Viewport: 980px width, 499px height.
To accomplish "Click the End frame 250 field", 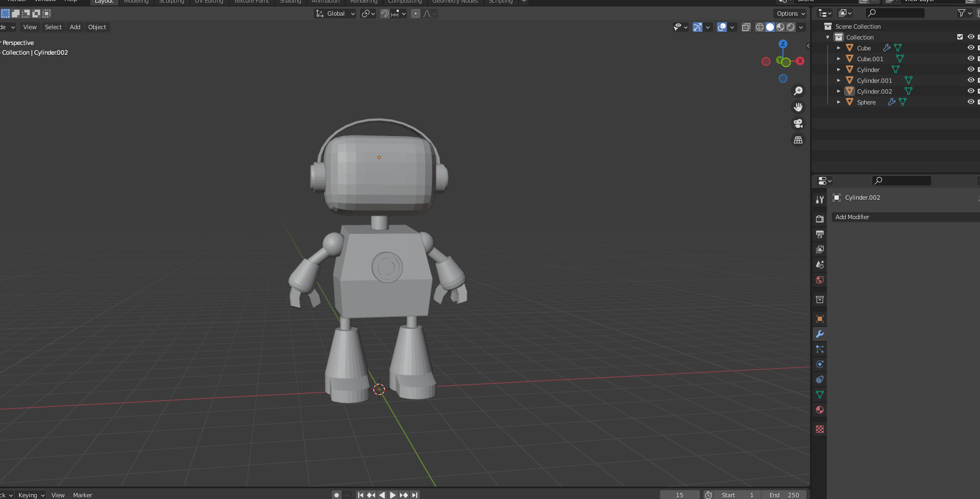I will (784, 495).
